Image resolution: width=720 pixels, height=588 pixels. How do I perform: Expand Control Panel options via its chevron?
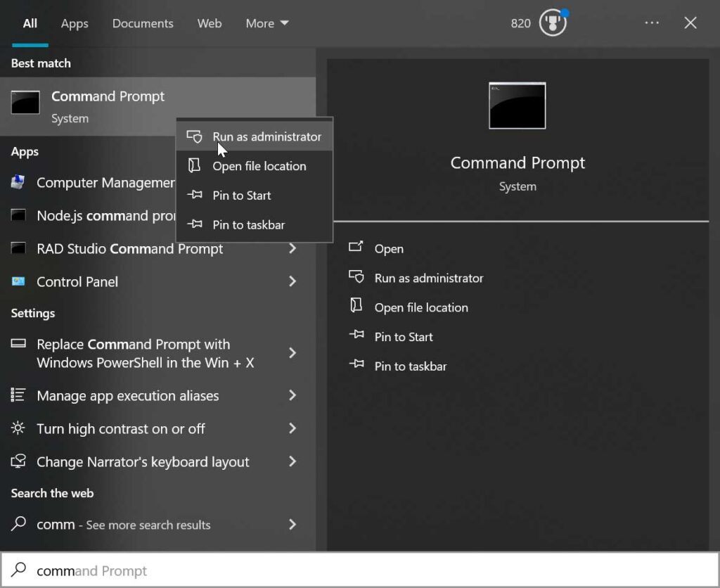coord(292,281)
